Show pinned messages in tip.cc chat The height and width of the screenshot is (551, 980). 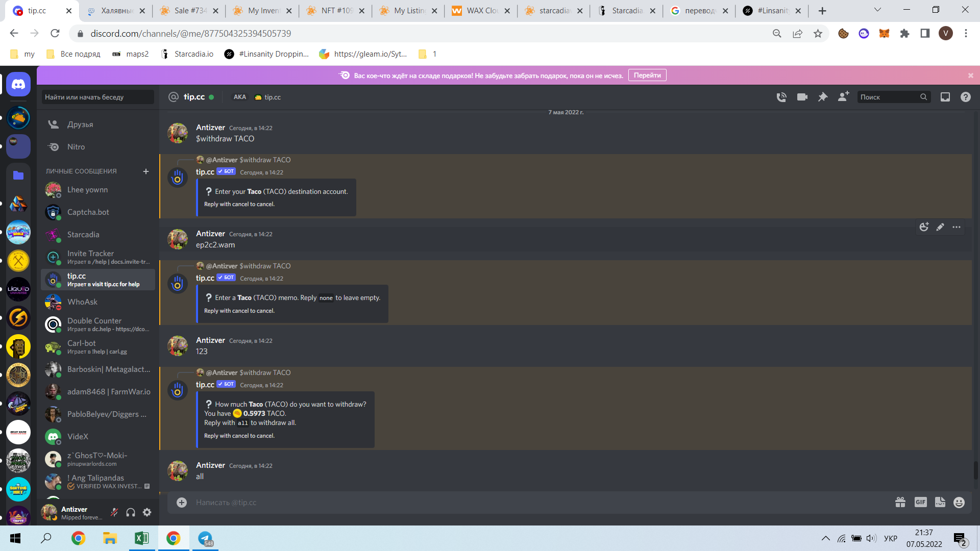823,97
